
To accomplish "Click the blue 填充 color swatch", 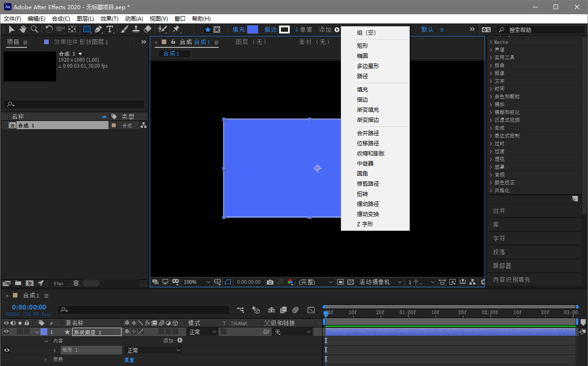I will click(x=253, y=29).
